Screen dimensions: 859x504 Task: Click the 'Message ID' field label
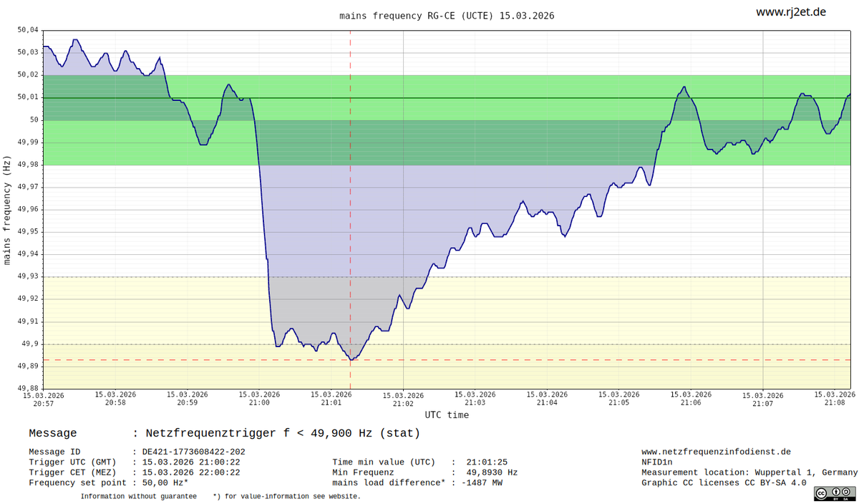coord(54,452)
